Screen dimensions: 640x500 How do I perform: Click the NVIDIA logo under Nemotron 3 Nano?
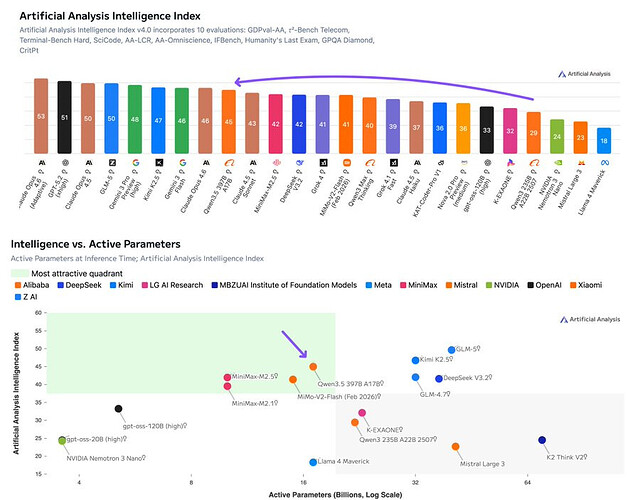point(557,162)
